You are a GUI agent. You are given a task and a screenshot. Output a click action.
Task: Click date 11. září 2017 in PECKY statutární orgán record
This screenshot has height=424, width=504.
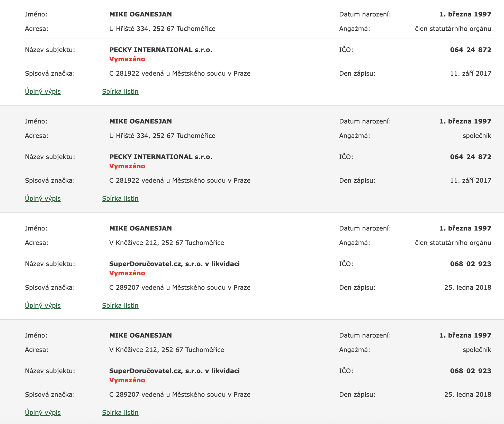click(x=471, y=73)
